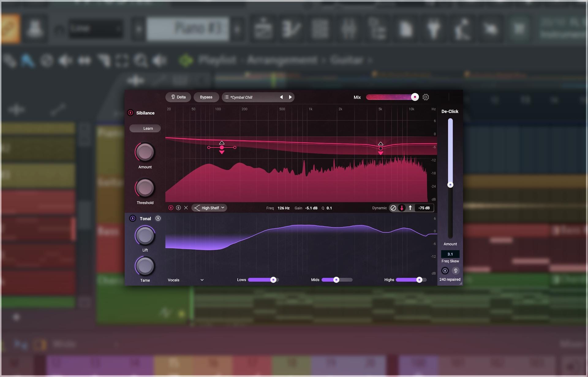This screenshot has width=588, height=377.
Task: Load the previous preset with left arrow
Action: pos(281,97)
